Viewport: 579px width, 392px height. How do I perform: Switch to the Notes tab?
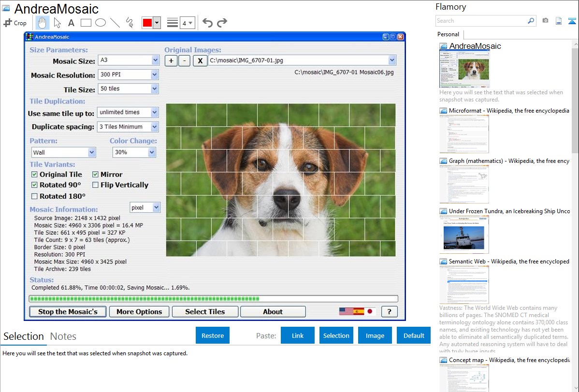(x=63, y=336)
